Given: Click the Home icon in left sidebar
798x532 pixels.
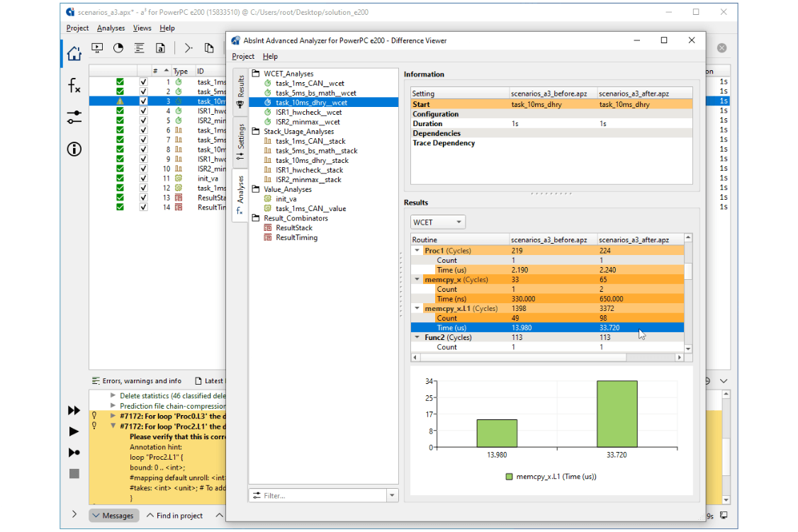Looking at the screenshot, I should click(74, 52).
